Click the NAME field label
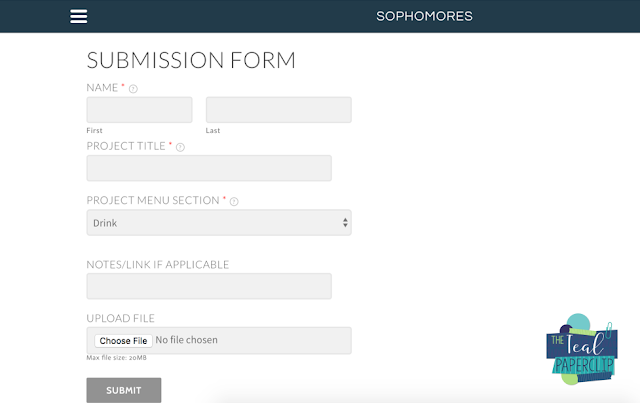Image resolution: width=640 pixels, height=403 pixels. 102,88
